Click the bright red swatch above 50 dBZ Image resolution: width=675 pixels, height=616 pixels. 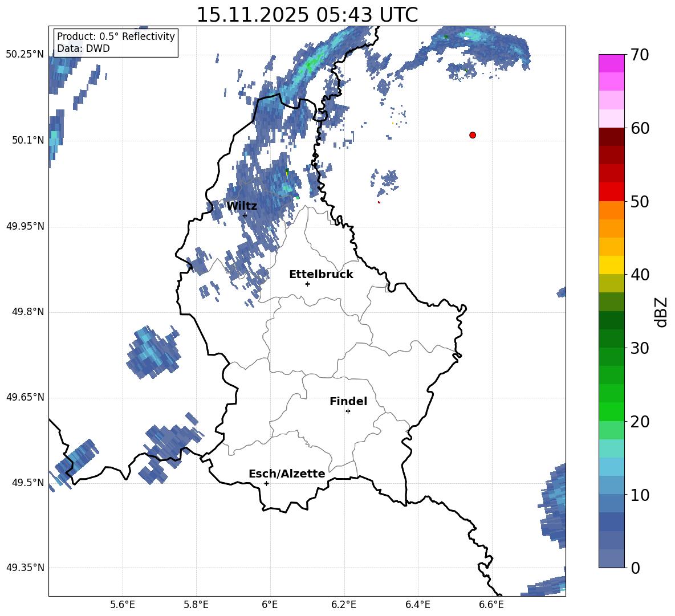[612, 192]
